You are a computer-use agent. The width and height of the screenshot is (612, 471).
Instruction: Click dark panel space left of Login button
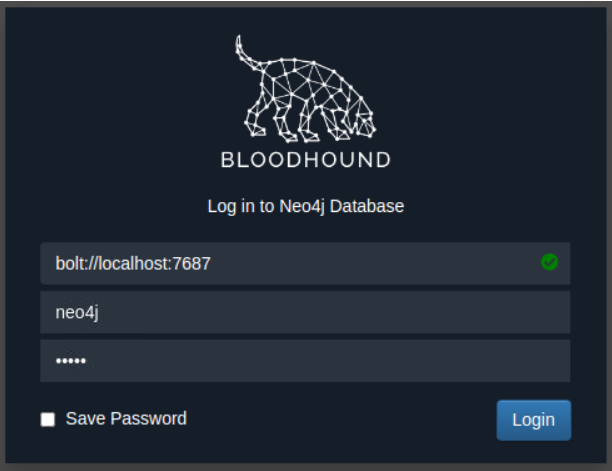click(x=350, y=420)
